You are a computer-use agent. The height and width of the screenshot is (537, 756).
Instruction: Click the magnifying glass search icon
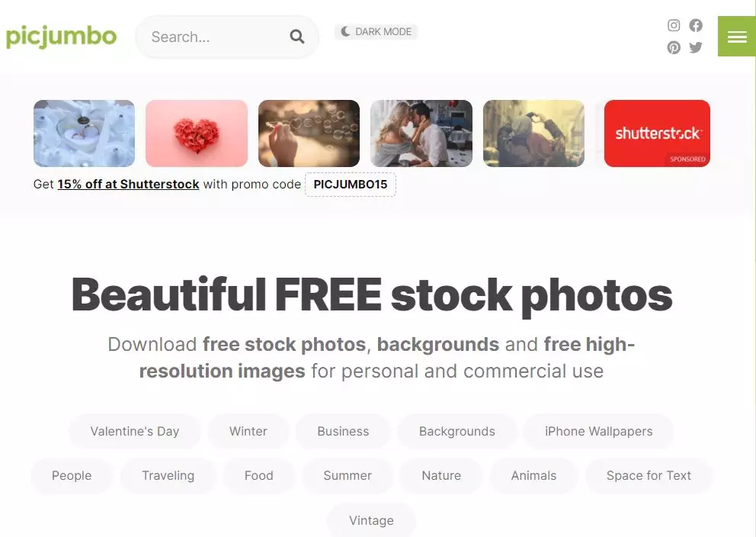tap(297, 37)
